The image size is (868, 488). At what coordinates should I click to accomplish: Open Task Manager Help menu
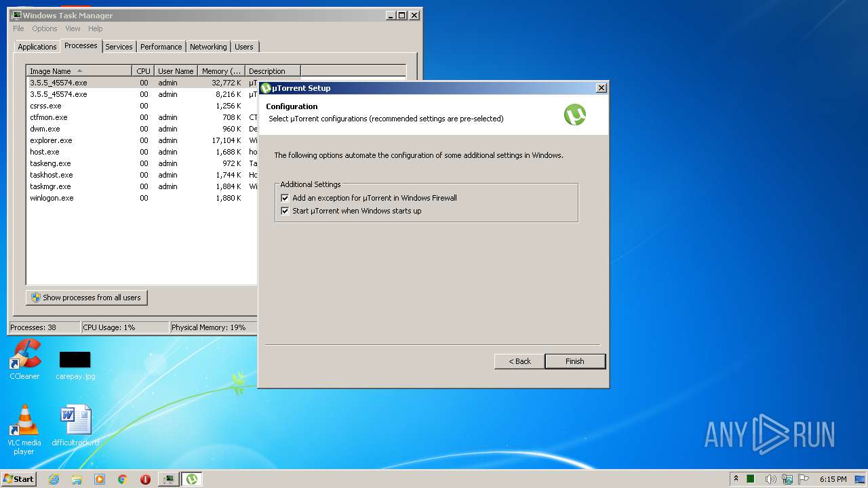[x=96, y=28]
